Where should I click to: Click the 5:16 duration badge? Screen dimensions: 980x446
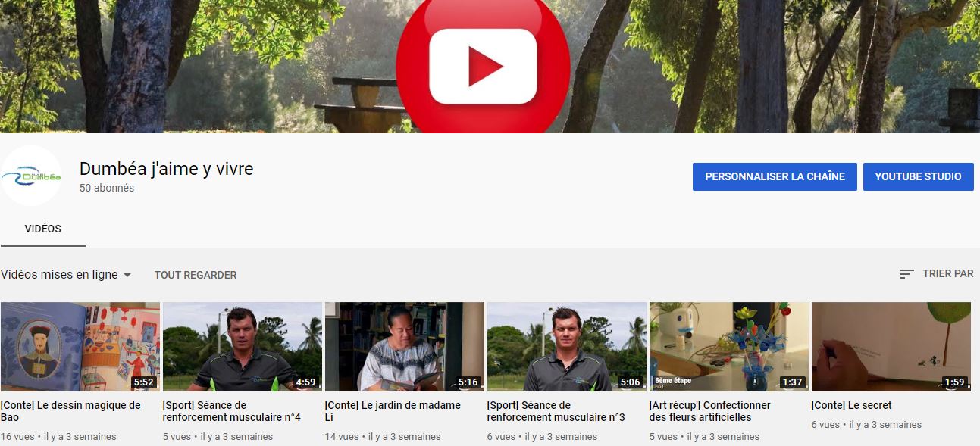click(x=468, y=382)
